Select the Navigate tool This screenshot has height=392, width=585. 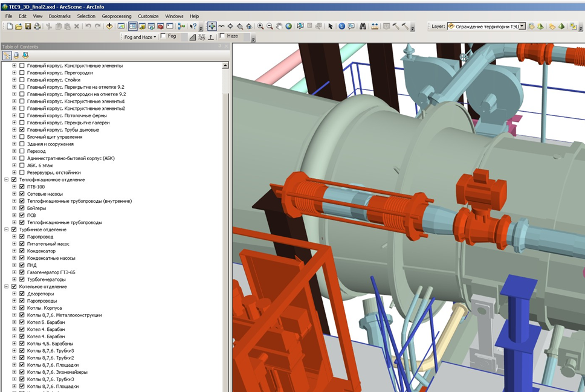[x=212, y=26]
